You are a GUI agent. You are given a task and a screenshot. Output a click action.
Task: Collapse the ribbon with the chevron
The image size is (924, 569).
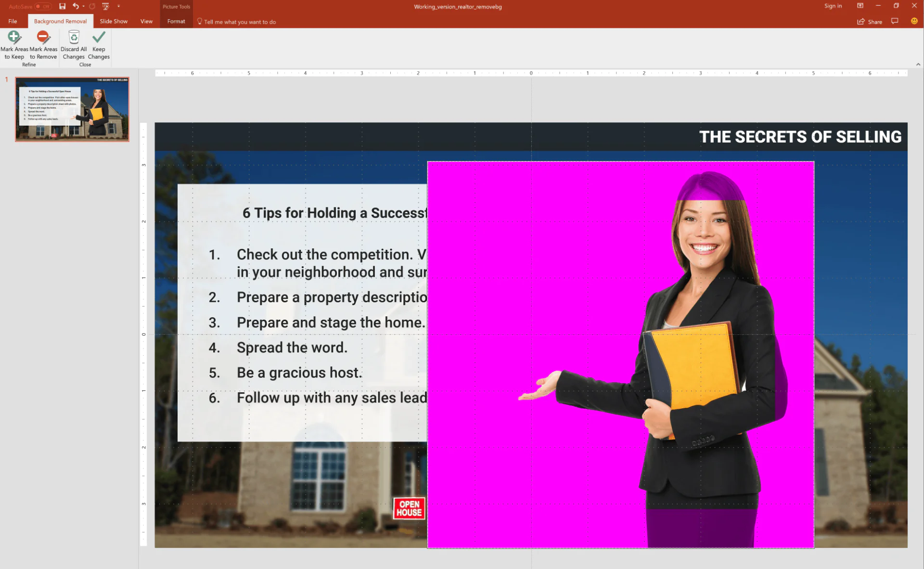pyautogui.click(x=918, y=64)
